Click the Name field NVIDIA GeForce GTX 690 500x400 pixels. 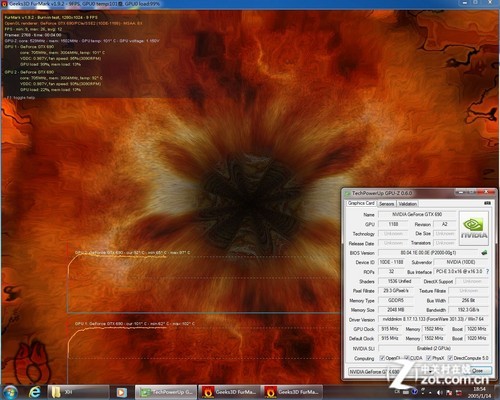(x=417, y=214)
